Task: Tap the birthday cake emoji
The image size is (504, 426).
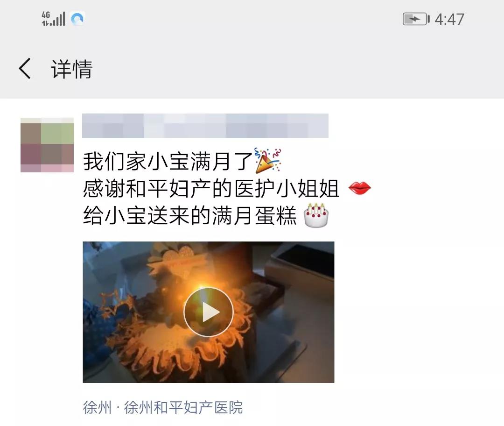Action: [316, 215]
